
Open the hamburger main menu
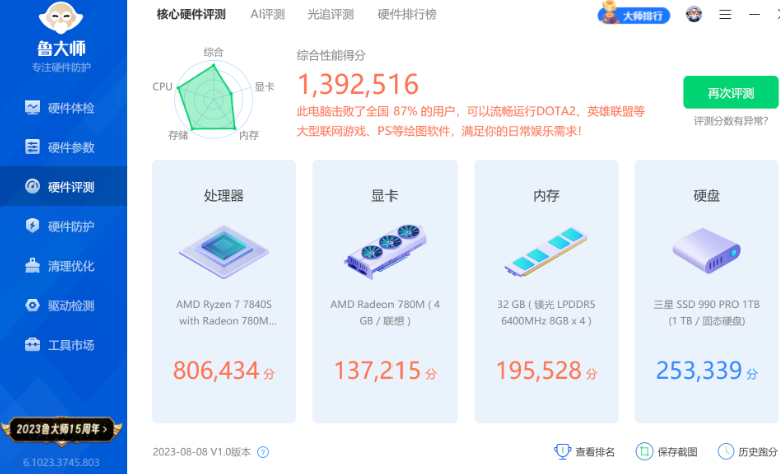[725, 14]
